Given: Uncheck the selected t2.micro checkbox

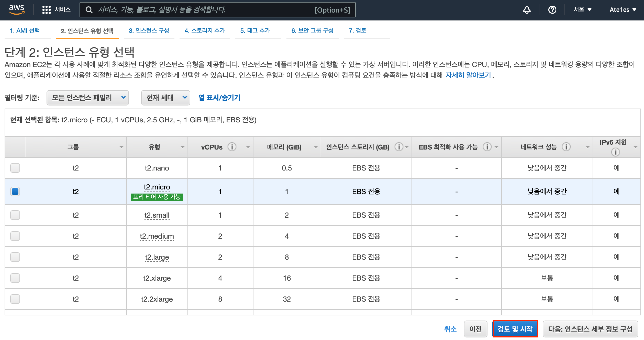Looking at the screenshot, I should coord(15,192).
